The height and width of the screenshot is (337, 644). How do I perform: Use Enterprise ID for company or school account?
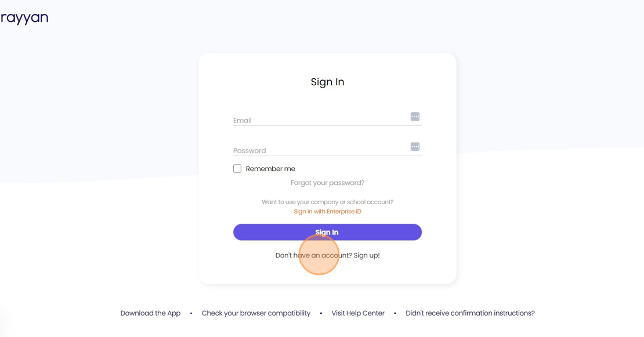(327, 211)
